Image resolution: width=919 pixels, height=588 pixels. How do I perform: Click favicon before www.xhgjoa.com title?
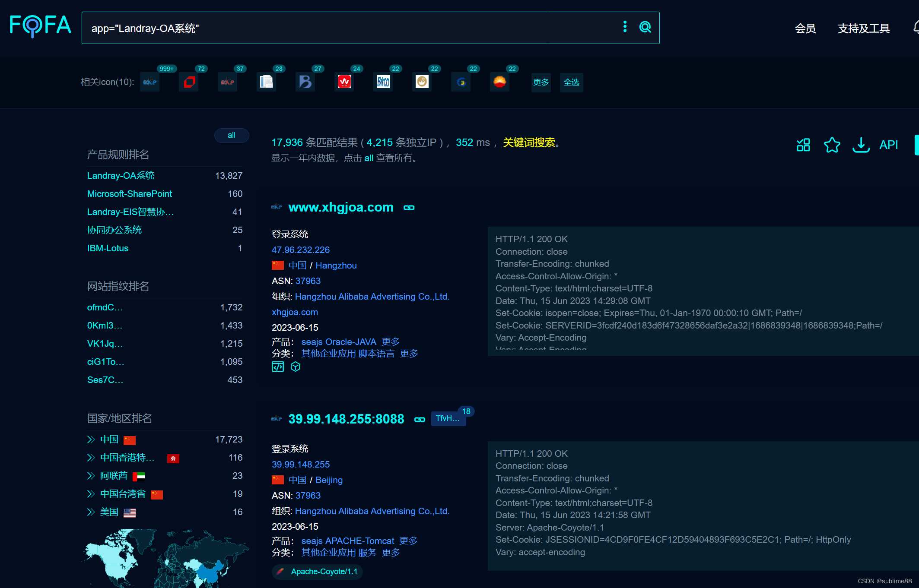277,207
